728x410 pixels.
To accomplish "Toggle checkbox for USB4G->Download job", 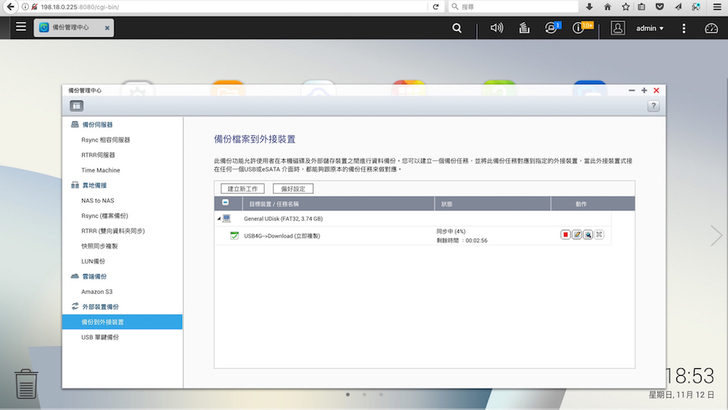I will (x=234, y=236).
